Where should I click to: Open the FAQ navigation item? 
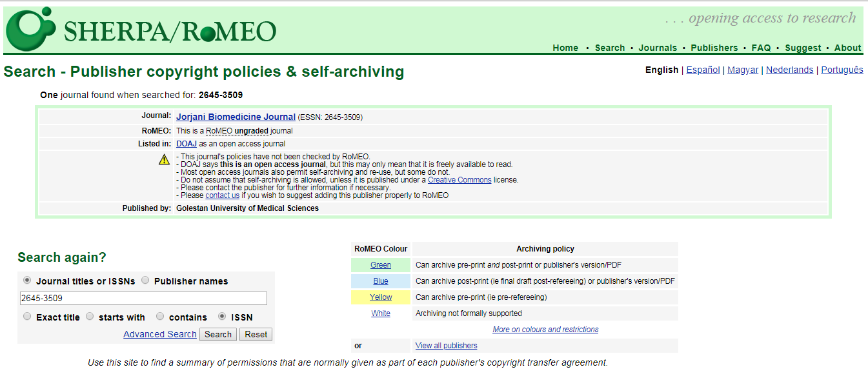(761, 48)
